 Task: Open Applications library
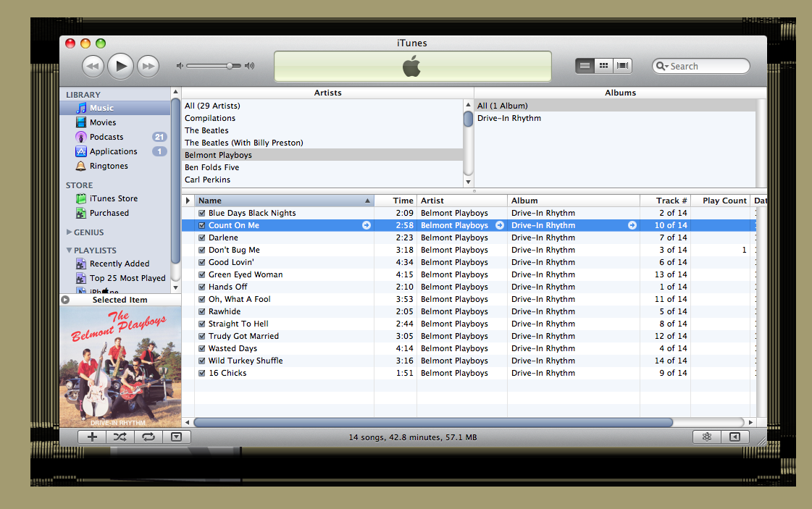[115, 151]
